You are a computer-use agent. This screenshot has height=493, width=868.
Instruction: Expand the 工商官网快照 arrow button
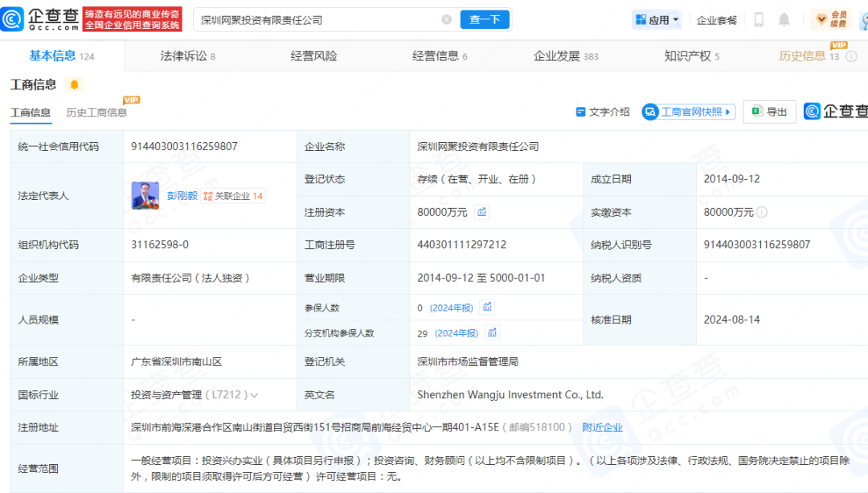pyautogui.click(x=728, y=112)
